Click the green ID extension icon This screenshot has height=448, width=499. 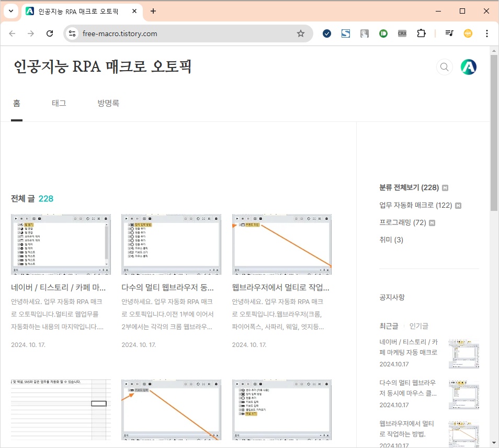383,33
